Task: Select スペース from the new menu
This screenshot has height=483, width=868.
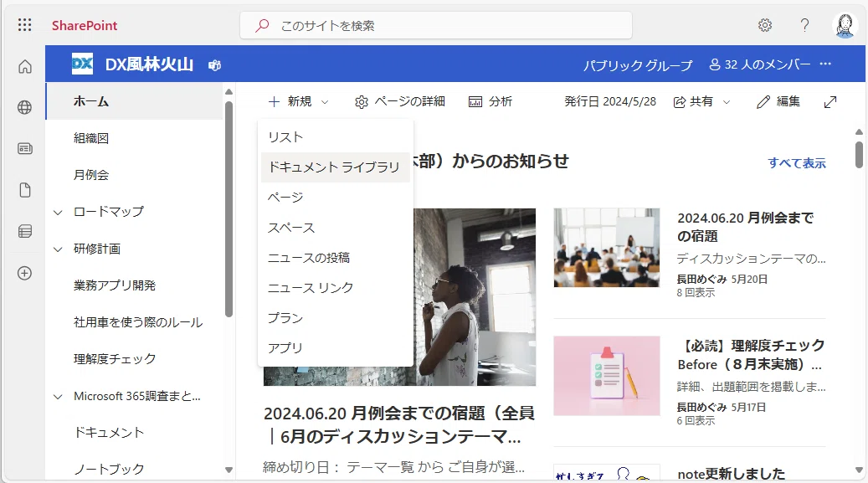Action: click(336, 228)
